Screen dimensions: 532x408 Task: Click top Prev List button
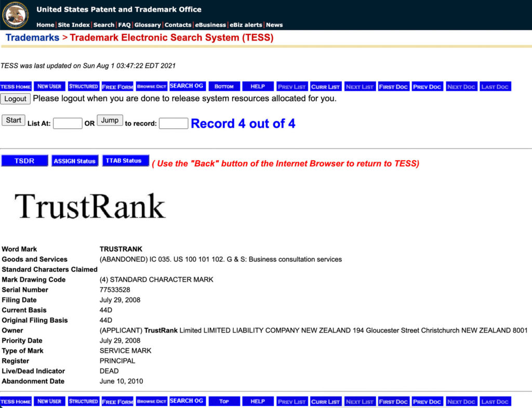click(292, 87)
